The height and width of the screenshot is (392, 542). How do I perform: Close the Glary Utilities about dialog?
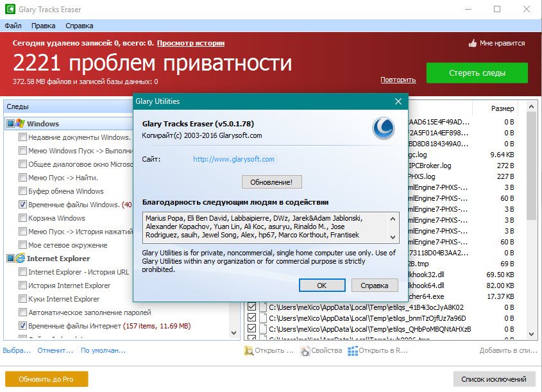pos(398,101)
